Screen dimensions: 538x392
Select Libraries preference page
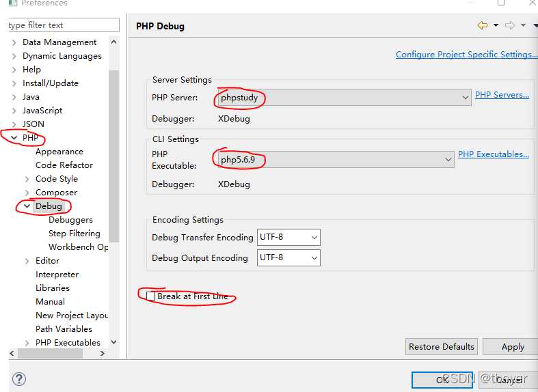point(53,288)
